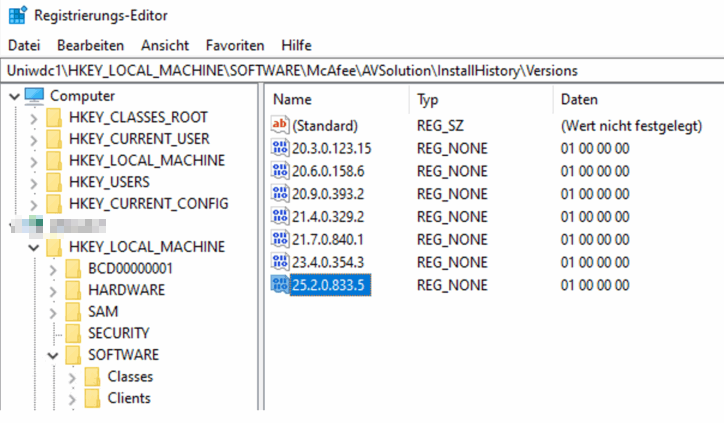724x423 pixels.
Task: Collapse the Computer tree node
Action: point(12,96)
